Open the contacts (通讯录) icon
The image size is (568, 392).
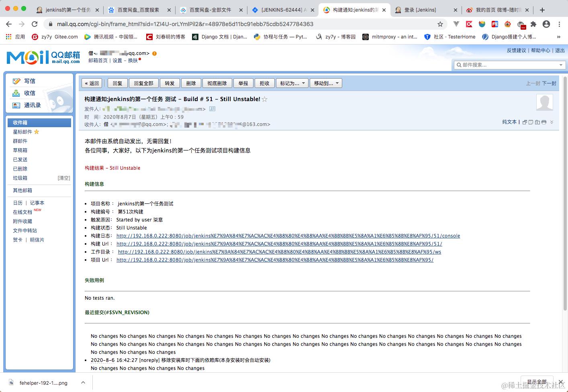pyautogui.click(x=16, y=105)
